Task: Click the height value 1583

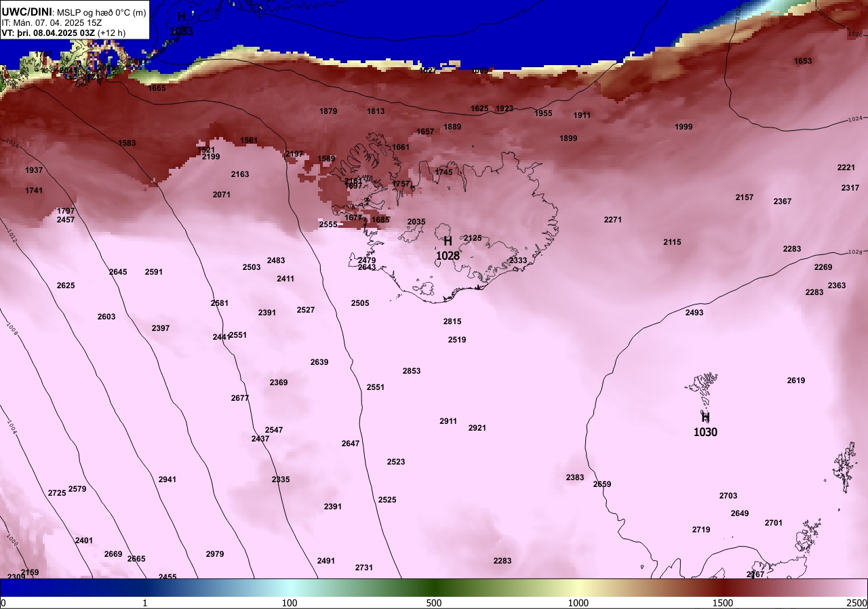Action: 127,143
